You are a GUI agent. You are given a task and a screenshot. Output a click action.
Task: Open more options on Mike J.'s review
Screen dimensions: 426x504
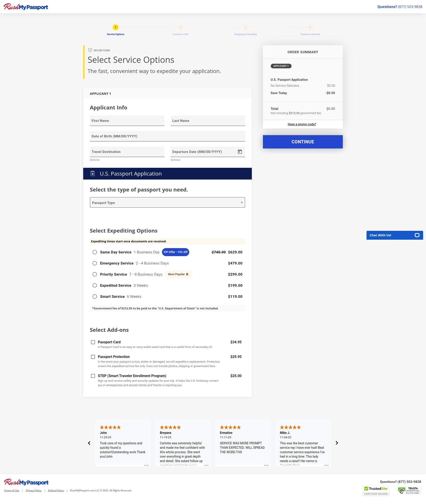point(326,465)
